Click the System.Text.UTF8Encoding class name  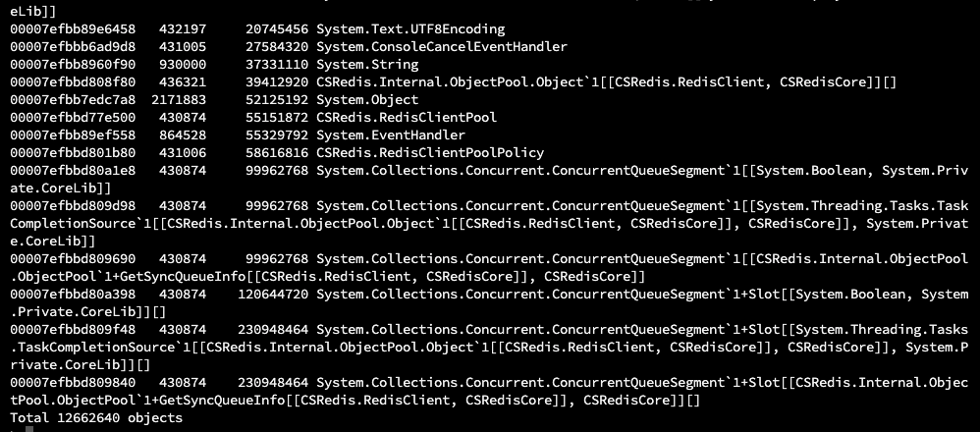[x=410, y=28]
